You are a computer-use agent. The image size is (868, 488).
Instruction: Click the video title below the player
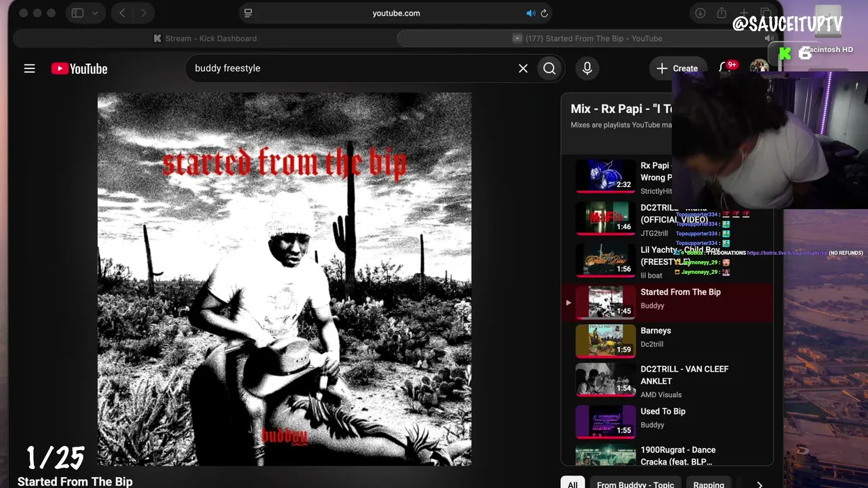75,482
